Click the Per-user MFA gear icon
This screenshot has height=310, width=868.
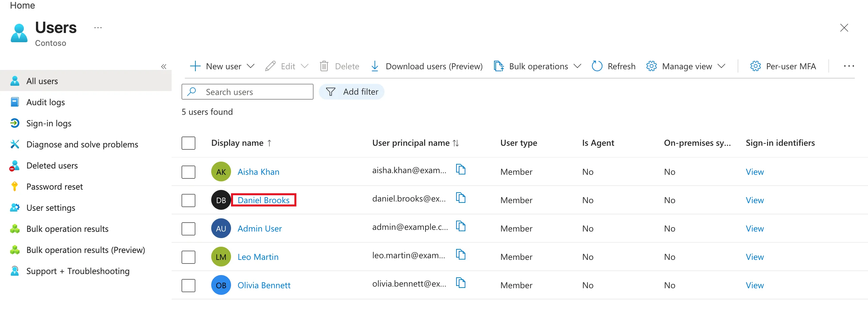coord(755,66)
